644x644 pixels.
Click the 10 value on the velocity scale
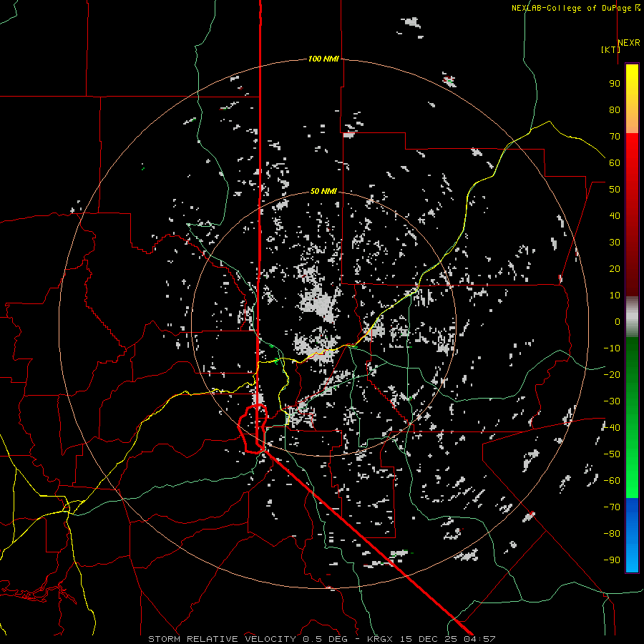[x=615, y=296]
